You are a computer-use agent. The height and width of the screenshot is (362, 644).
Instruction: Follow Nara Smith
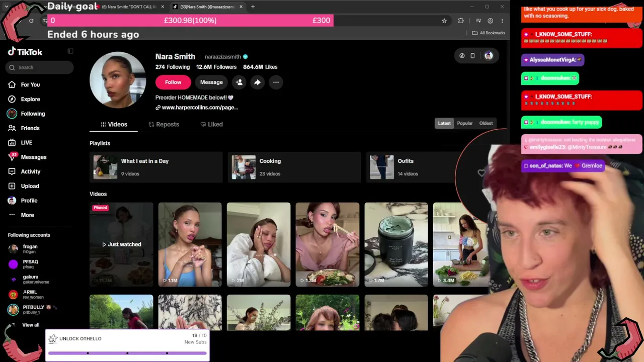173,82
